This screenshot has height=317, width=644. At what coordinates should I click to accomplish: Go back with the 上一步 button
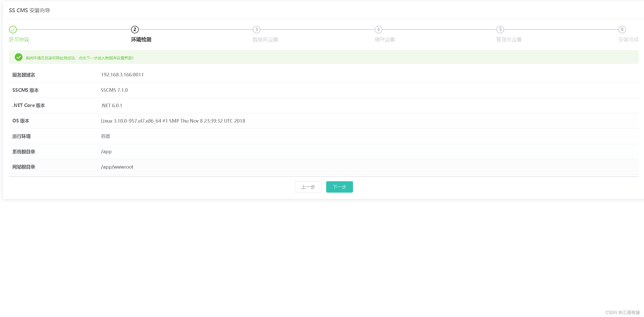[x=308, y=187]
